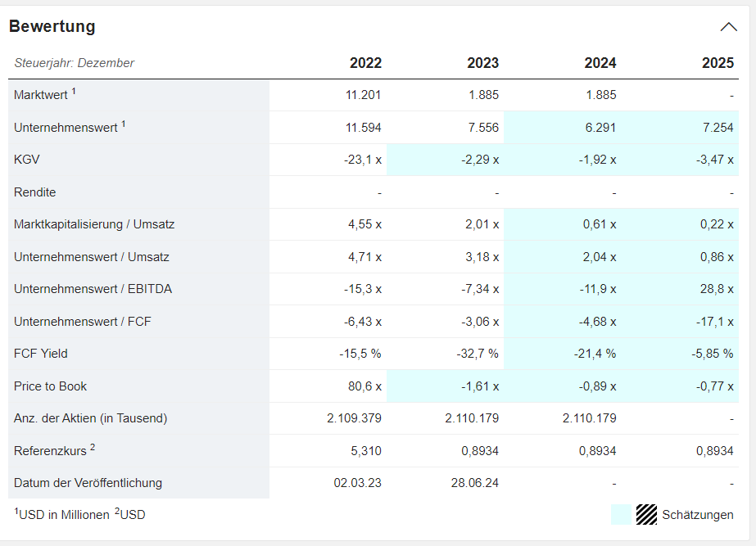Click the Rendite row label

pyautogui.click(x=35, y=192)
